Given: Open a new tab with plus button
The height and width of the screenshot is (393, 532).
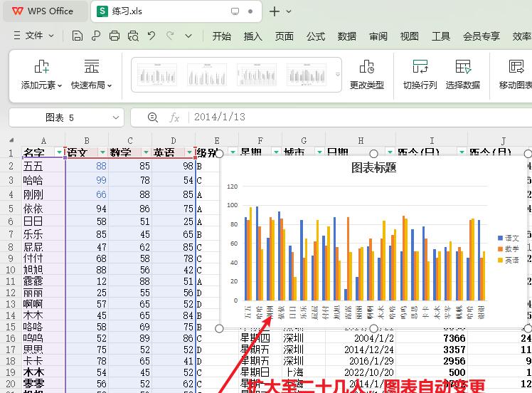Looking at the screenshot, I should (274, 11).
